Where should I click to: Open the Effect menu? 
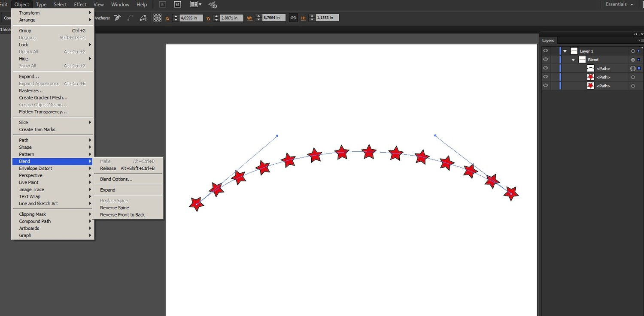tap(80, 4)
